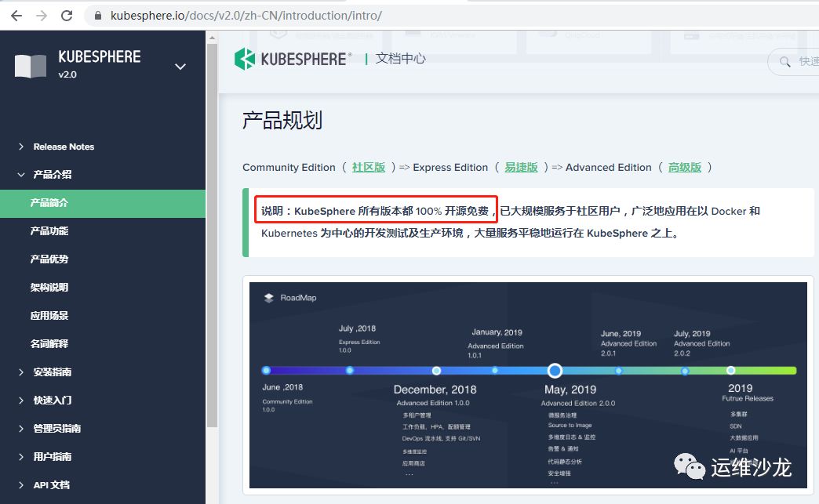819x504 pixels.
Task: Open 架构说明 page
Action: (x=49, y=288)
